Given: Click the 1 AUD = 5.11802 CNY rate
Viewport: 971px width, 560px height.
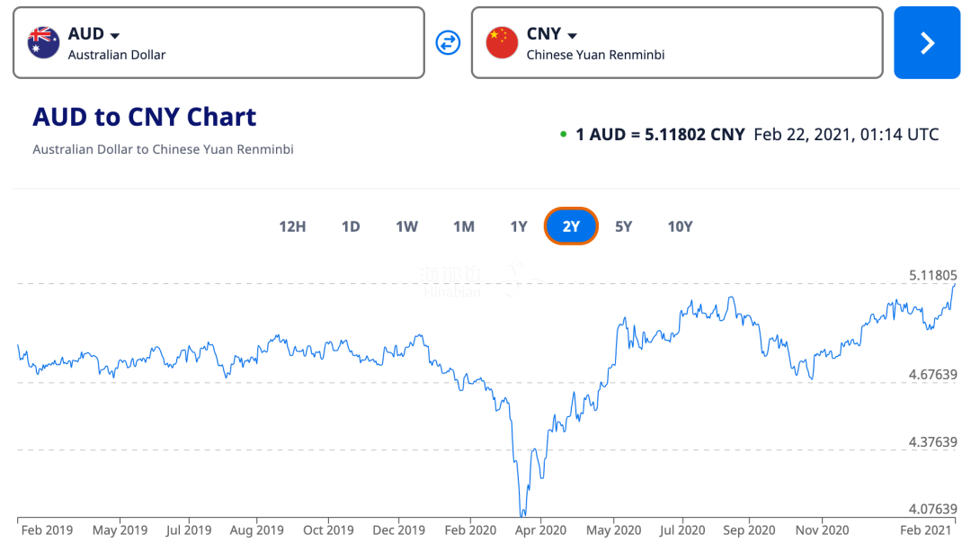Looking at the screenshot, I should click(x=660, y=135).
